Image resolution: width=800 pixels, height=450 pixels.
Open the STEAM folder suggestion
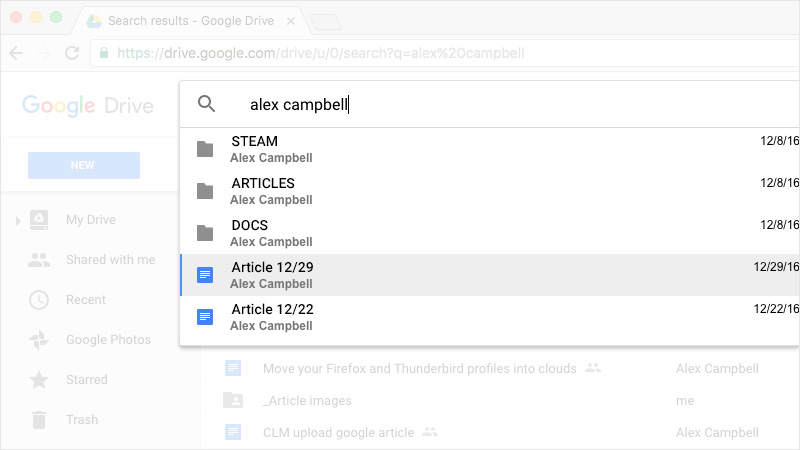point(490,149)
